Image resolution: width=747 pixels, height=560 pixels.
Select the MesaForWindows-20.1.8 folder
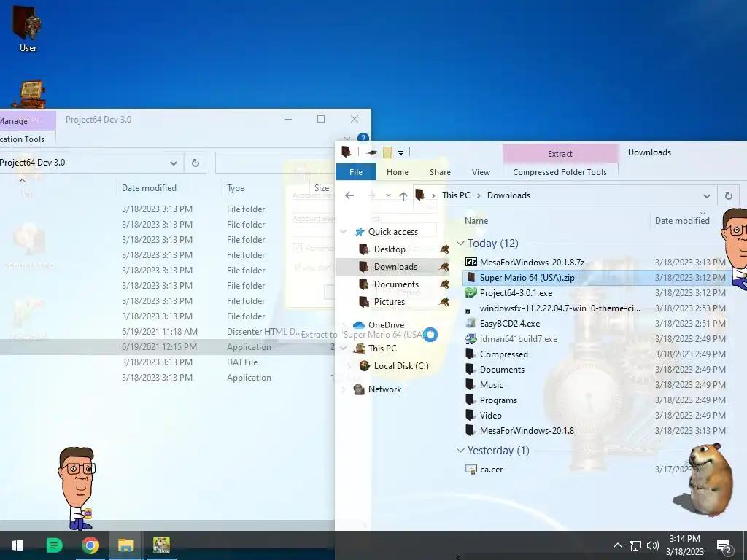(527, 430)
